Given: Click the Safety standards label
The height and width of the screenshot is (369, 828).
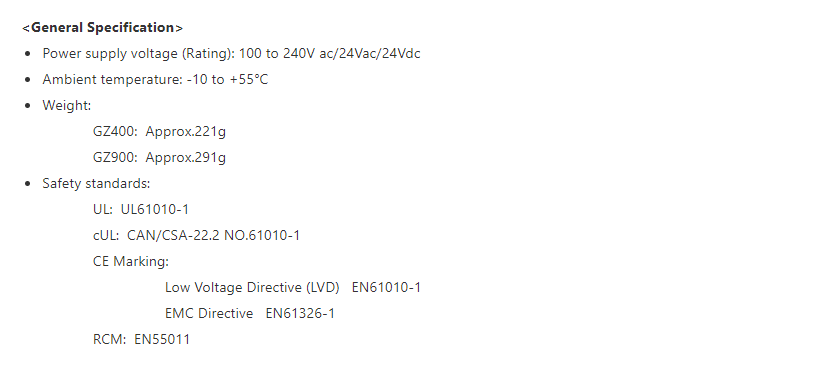Looking at the screenshot, I should [96, 183].
